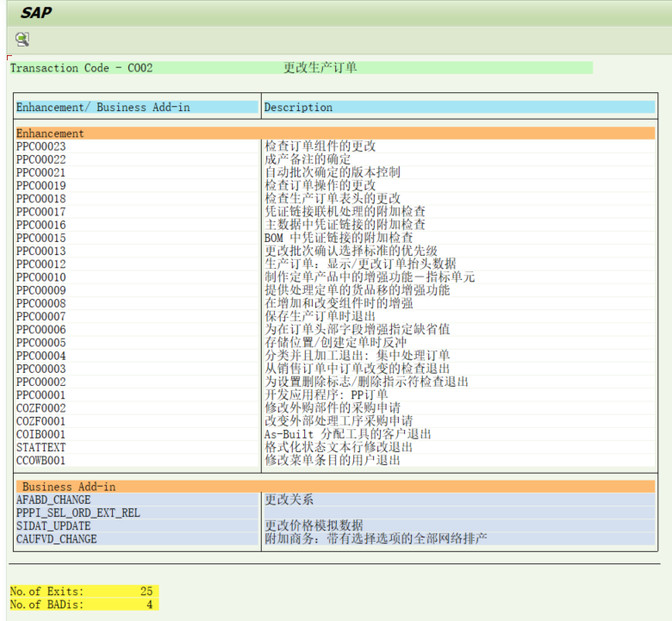The image size is (672, 621).
Task: Click description 修改外购部件的采购申请
Action: coord(333,407)
